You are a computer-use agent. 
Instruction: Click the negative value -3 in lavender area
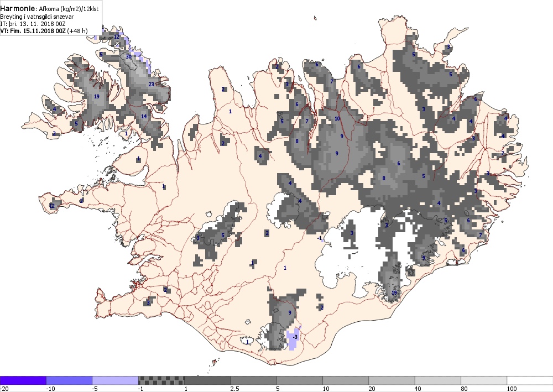(295, 337)
